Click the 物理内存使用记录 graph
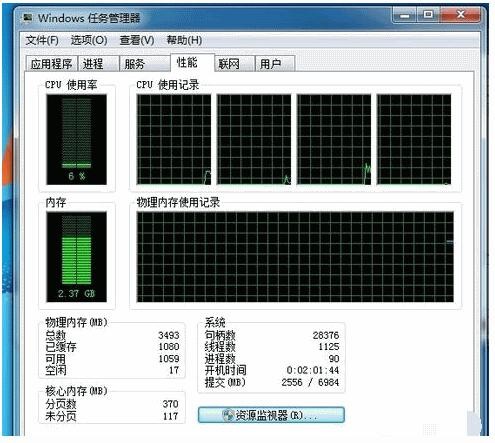 pos(295,257)
